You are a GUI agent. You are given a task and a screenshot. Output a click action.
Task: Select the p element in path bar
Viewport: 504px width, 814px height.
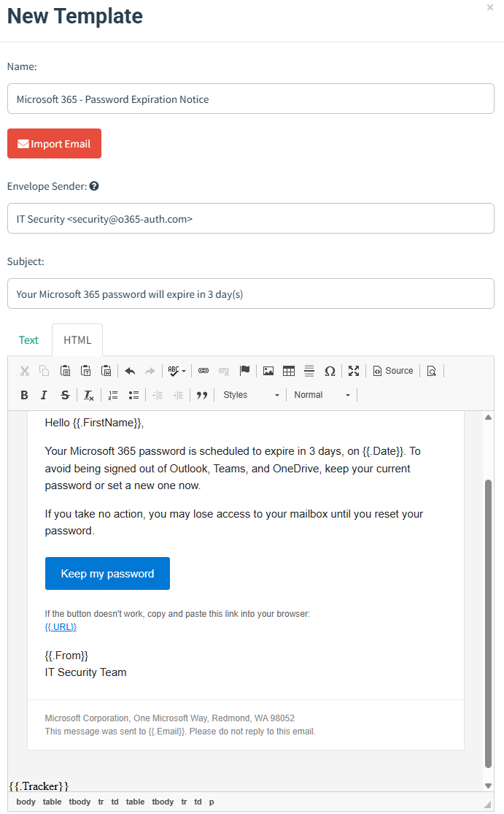pyautogui.click(x=212, y=802)
